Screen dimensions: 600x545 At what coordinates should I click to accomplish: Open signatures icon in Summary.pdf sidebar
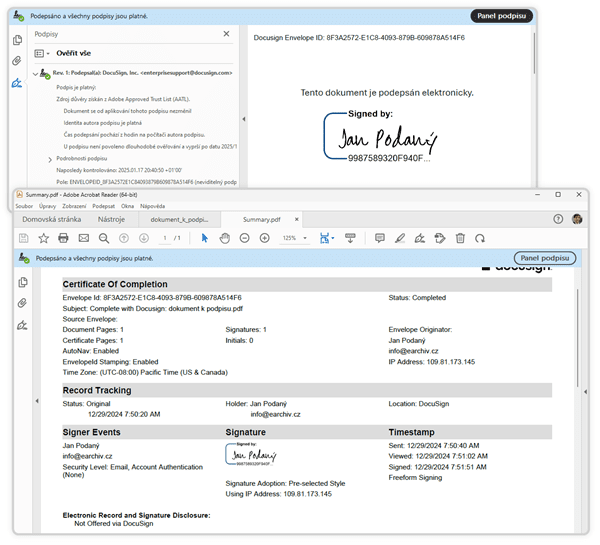(22, 325)
